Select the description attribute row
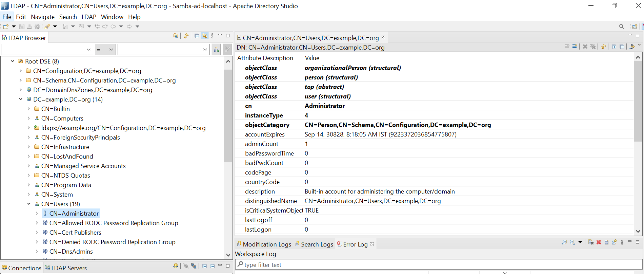Screen dimensions: 644x274 coord(429,191)
